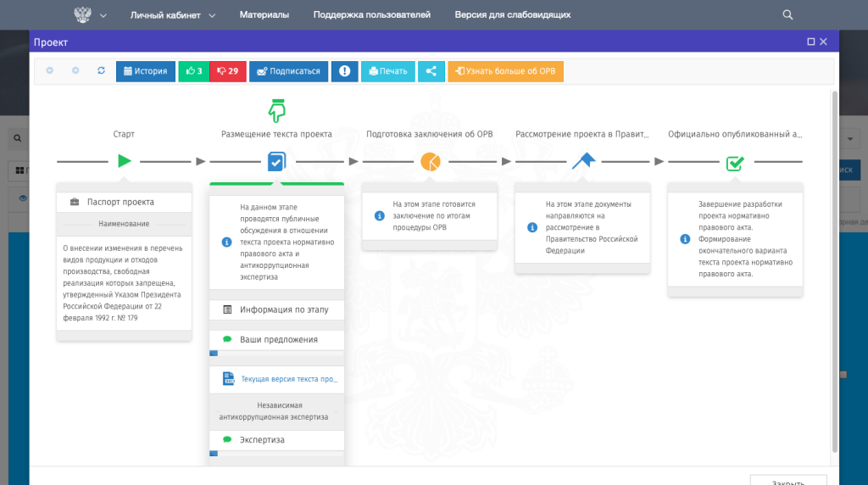This screenshot has height=485, width=868.
Task: Vote thumbs up on the project
Action: 193,71
